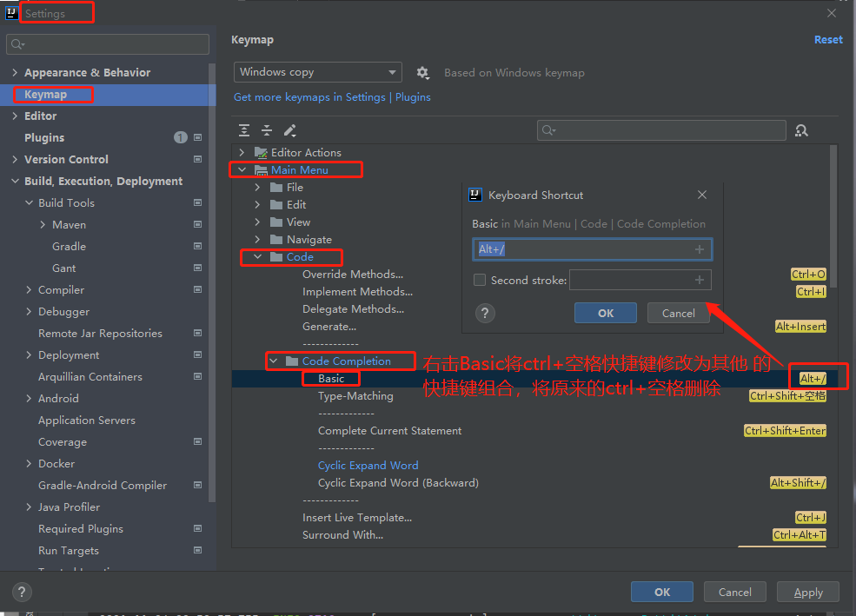Viewport: 856px width, 616px height.
Task: Open Get more keymaps in Settings | Plugins link
Action: pos(332,97)
